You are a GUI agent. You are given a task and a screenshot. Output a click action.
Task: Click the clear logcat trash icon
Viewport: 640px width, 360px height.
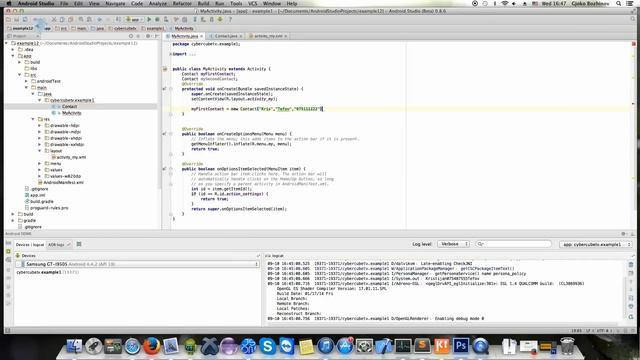pos(631,265)
